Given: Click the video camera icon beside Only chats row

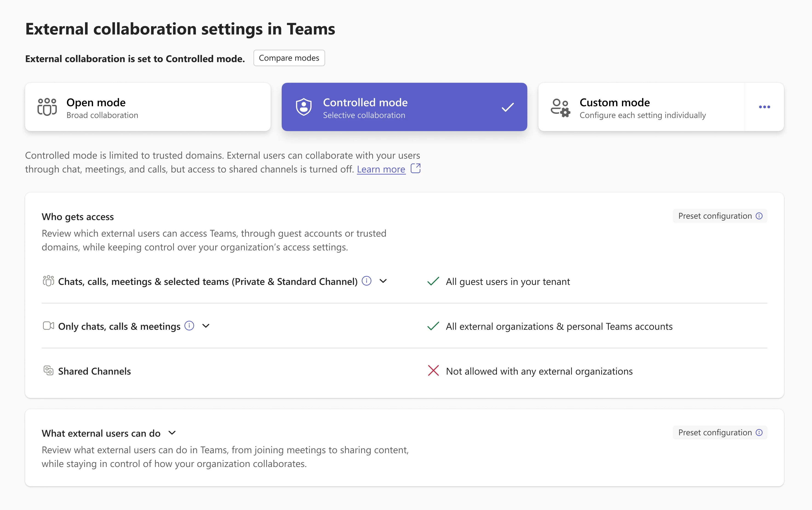Looking at the screenshot, I should click(x=48, y=326).
